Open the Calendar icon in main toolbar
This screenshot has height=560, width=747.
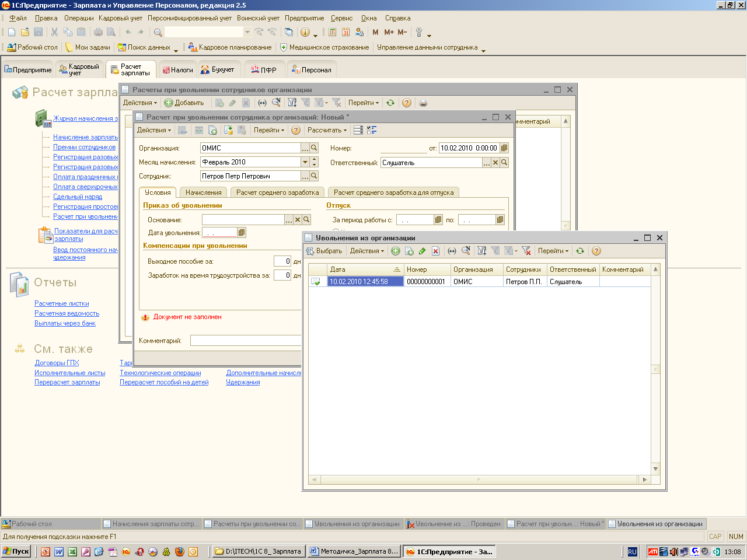click(x=346, y=32)
